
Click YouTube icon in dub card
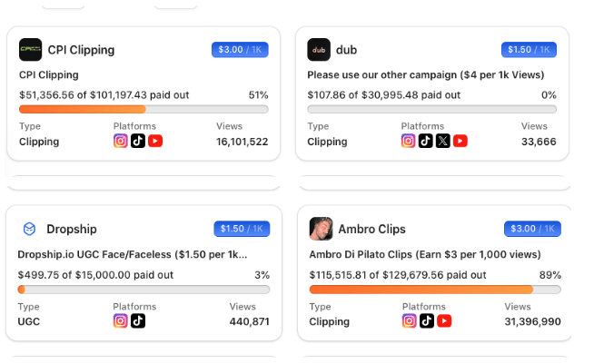tap(460, 141)
